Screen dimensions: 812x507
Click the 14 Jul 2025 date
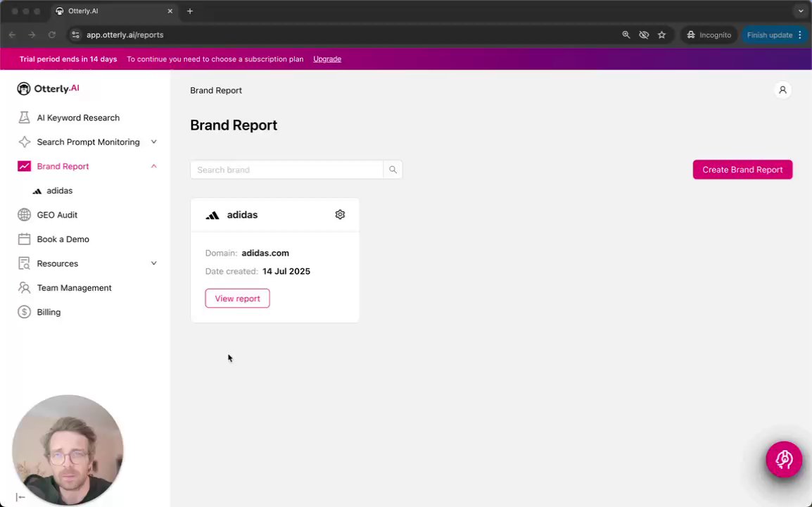tap(286, 271)
